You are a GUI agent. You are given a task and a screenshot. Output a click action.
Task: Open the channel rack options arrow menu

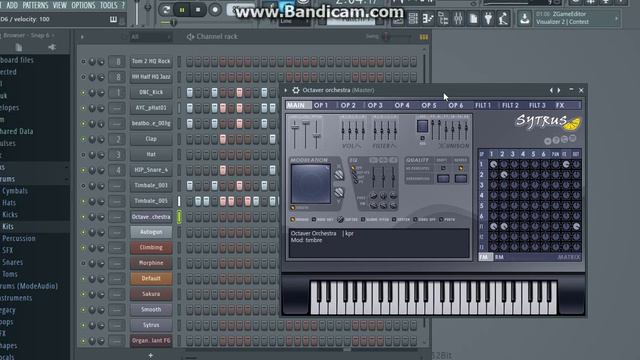coord(82,37)
